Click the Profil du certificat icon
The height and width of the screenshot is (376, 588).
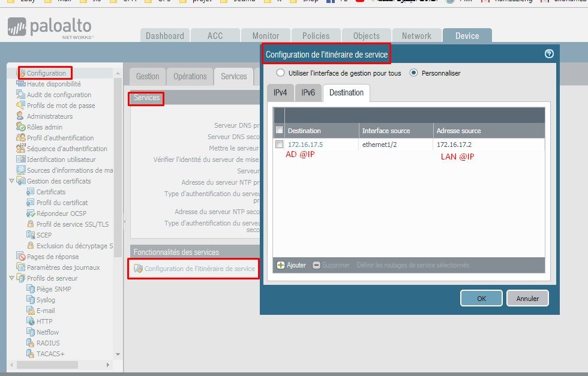click(31, 203)
